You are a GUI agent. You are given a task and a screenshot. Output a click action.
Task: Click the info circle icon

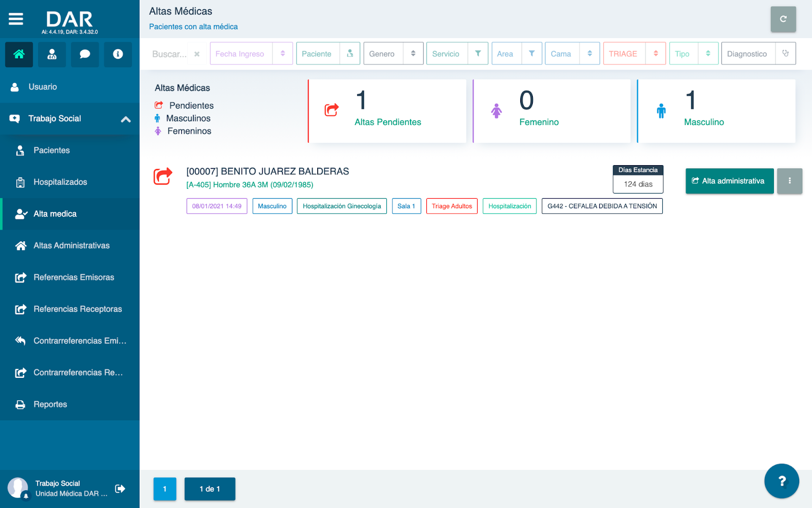118,54
